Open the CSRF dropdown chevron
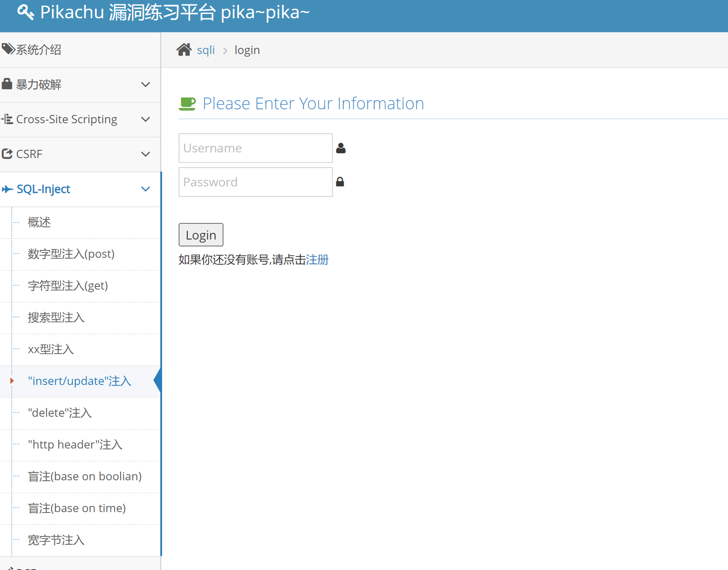728x570 pixels. click(x=146, y=154)
